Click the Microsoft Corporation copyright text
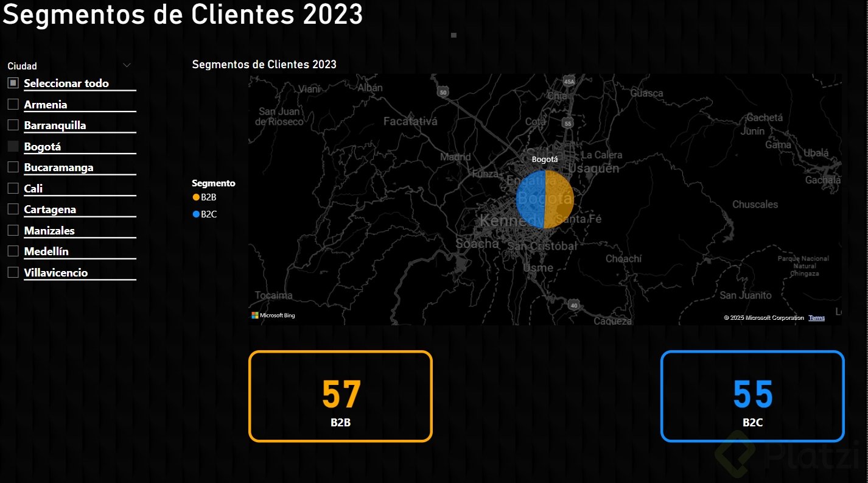The width and height of the screenshot is (868, 483). 763,318
